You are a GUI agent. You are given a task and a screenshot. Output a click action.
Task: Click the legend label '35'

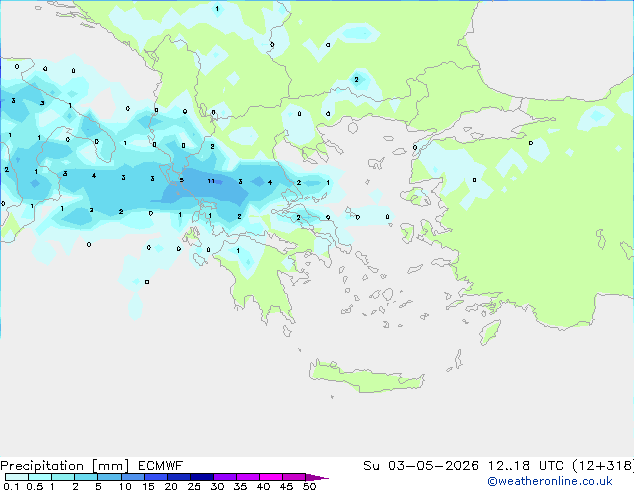point(240,486)
